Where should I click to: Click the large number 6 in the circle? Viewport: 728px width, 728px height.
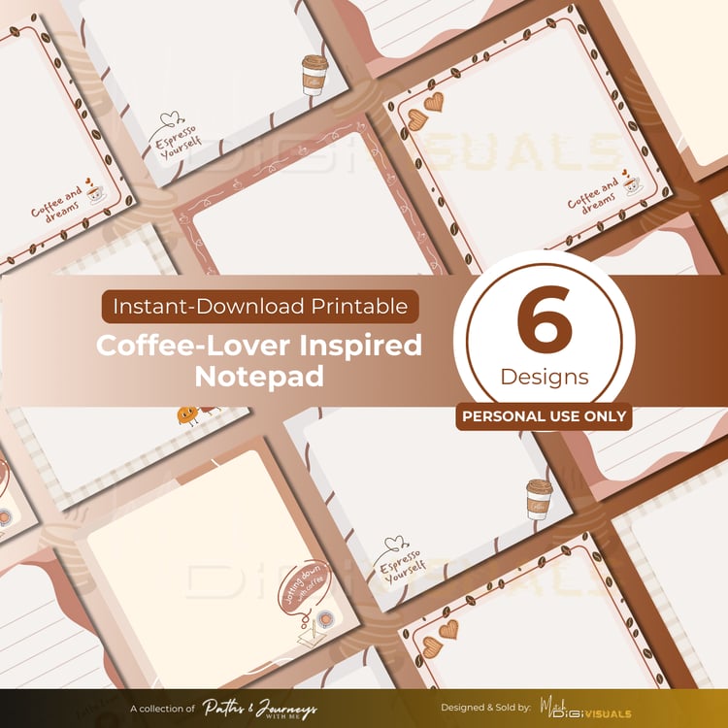(x=545, y=319)
